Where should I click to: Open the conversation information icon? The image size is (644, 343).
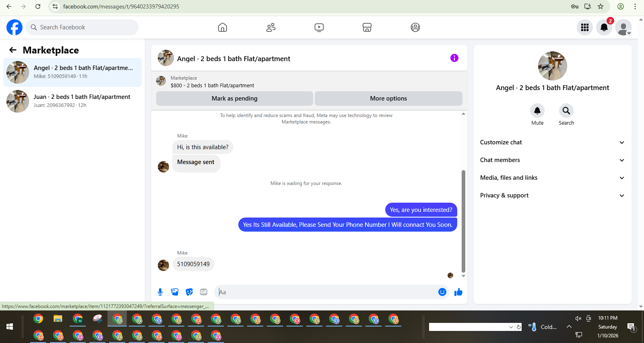coord(454,58)
